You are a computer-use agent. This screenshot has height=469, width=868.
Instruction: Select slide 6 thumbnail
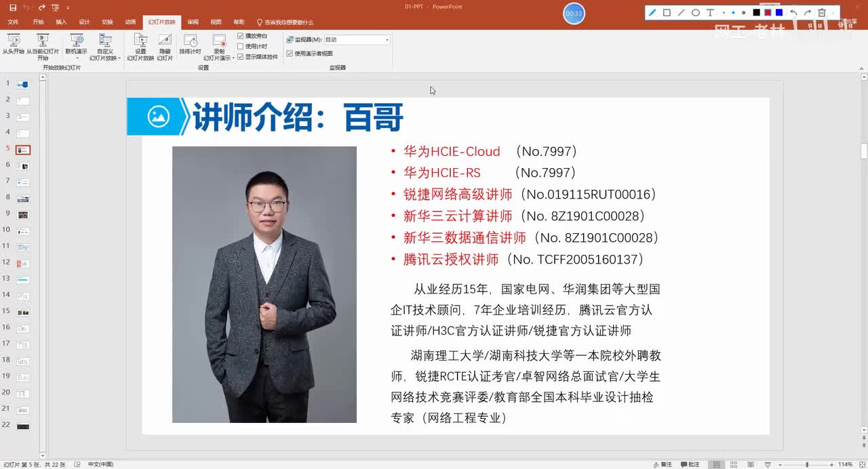(23, 165)
